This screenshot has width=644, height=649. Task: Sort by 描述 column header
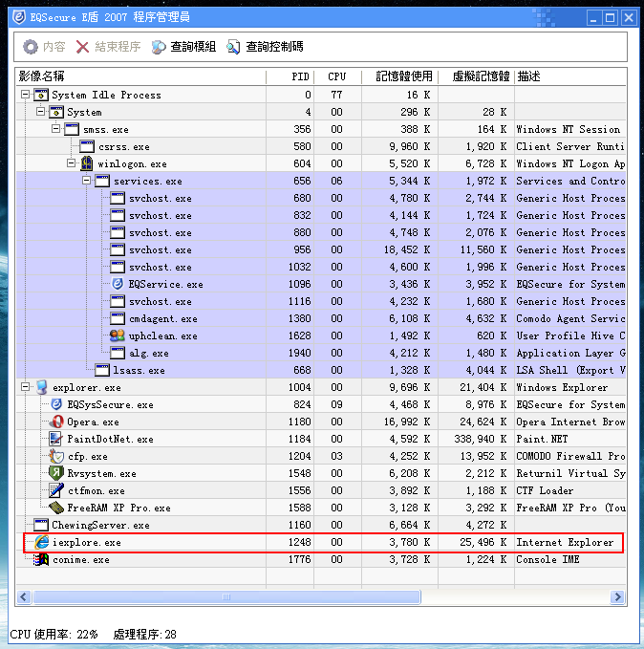(570, 76)
